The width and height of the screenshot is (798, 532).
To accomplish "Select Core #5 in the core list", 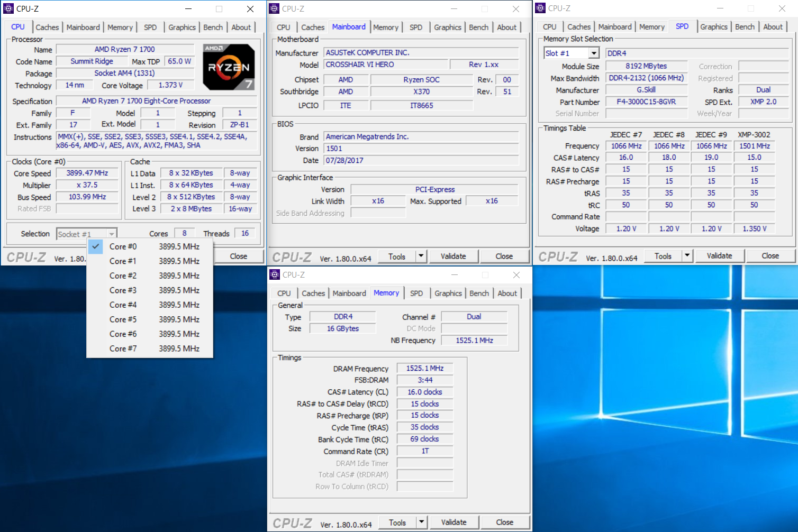I will (x=150, y=319).
